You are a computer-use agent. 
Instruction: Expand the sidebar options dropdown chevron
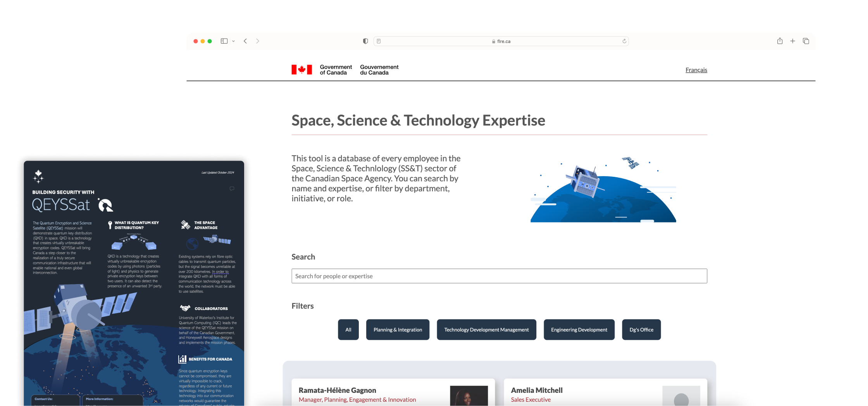233,41
